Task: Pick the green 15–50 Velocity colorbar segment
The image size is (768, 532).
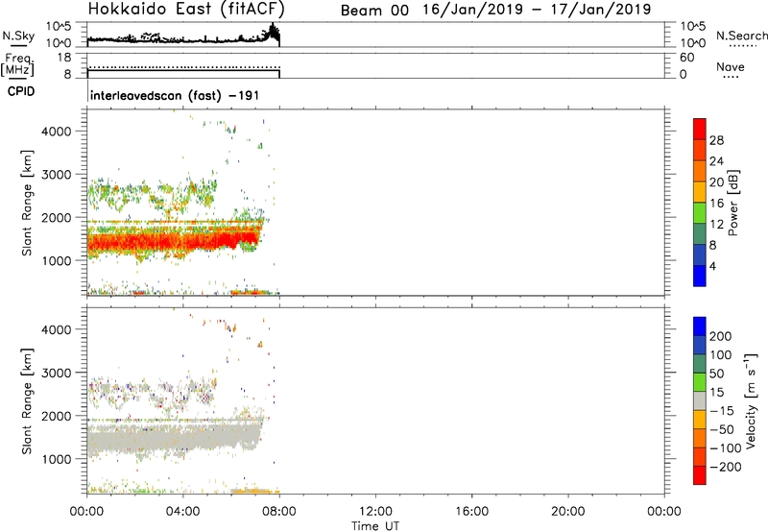Action: click(x=700, y=382)
